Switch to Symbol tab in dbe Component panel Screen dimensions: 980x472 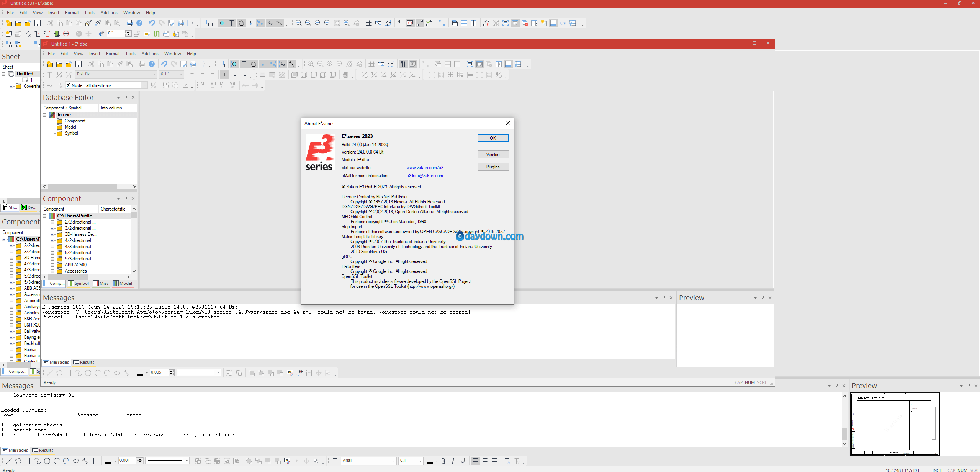(79, 284)
